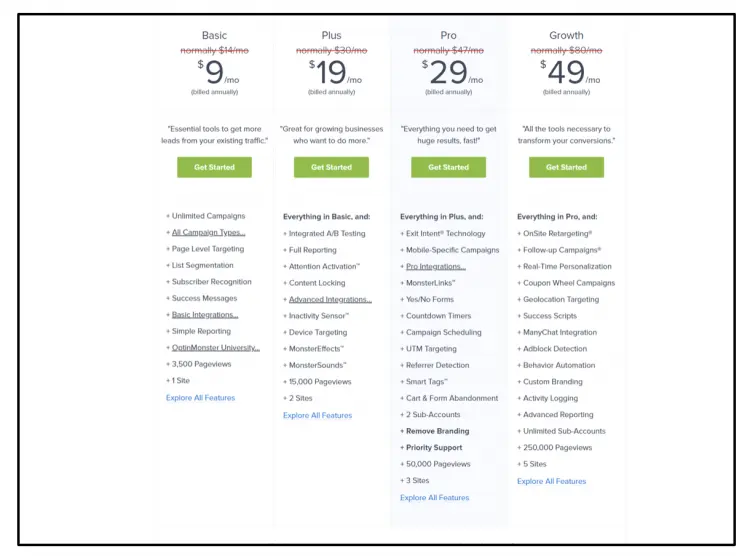The image size is (750, 556).
Task: Open Advanced Integrations link in Plus
Action: (330, 299)
